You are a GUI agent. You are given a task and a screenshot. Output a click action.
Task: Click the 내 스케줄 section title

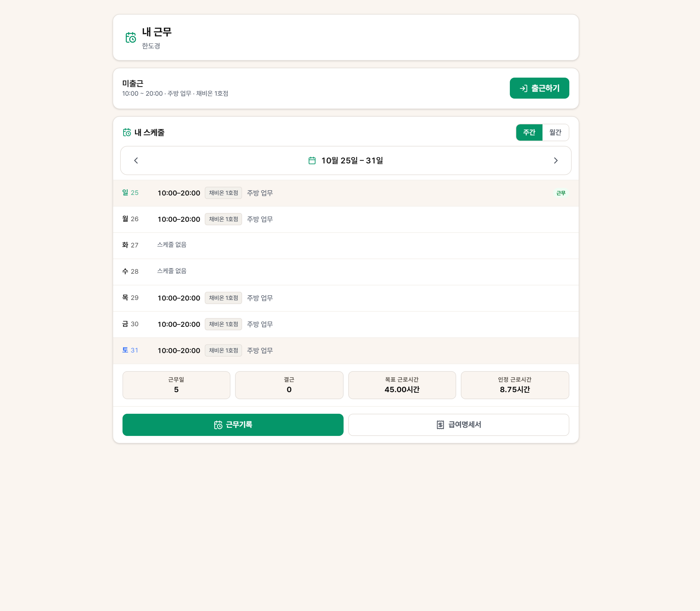click(x=149, y=132)
